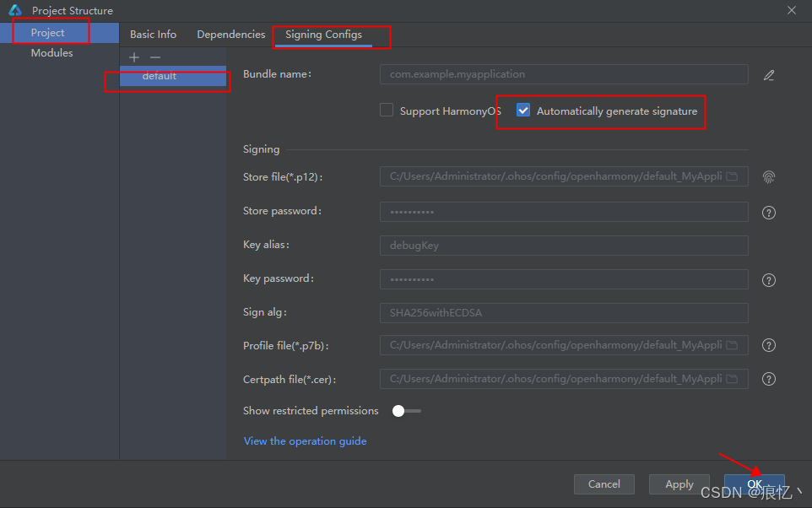Enable the Support HarmonyOS checkbox
This screenshot has height=508, width=812.
point(387,109)
